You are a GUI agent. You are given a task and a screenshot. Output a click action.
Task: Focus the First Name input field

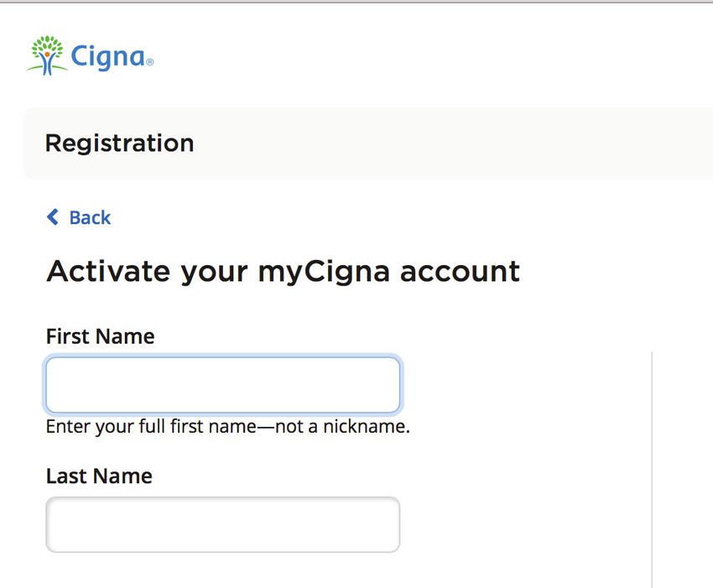coord(223,385)
